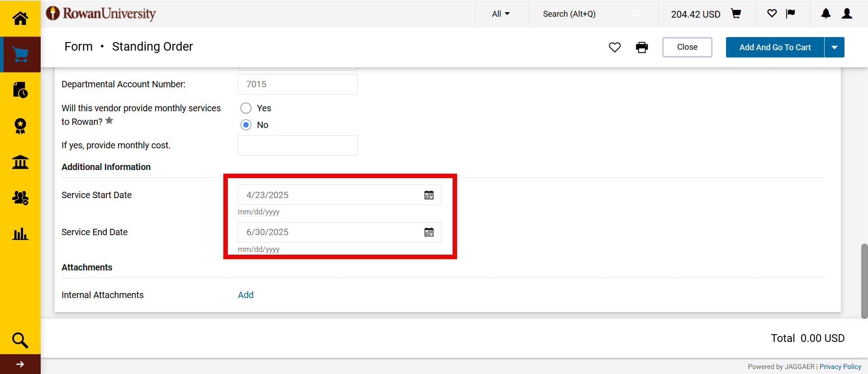This screenshot has height=374, width=868.
Task: Open Service End Date calendar picker
Action: click(429, 232)
